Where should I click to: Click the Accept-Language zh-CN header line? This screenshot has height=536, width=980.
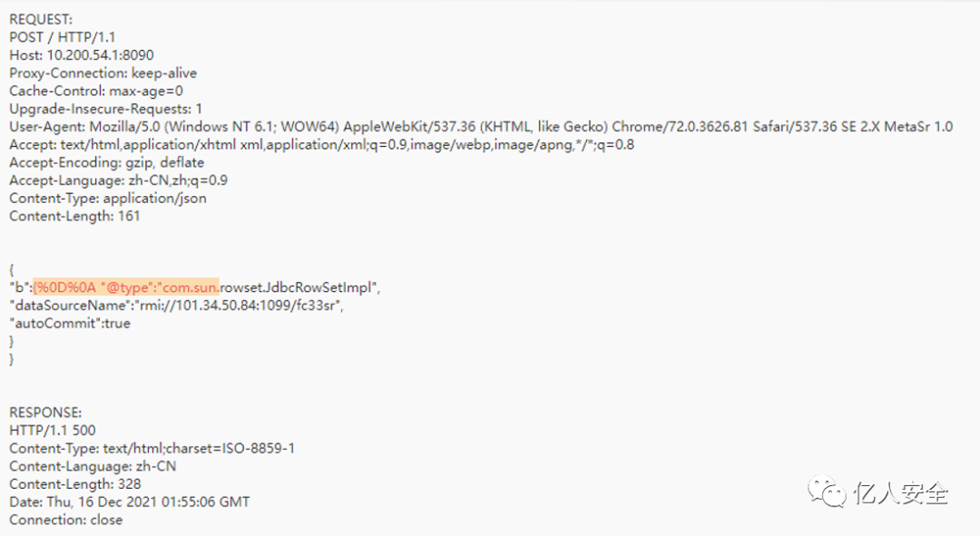[118, 180]
